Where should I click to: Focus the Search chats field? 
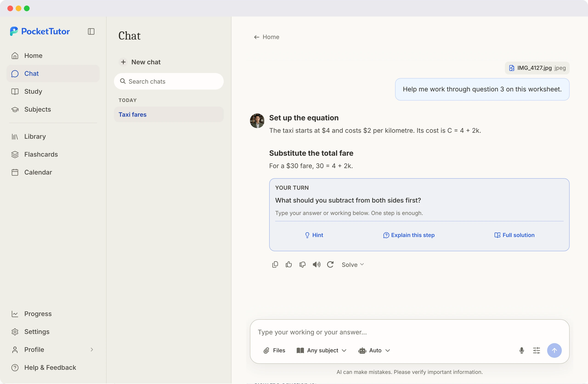click(169, 81)
